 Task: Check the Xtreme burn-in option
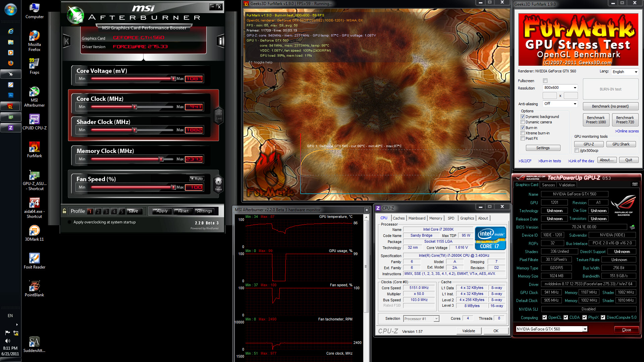tap(523, 133)
